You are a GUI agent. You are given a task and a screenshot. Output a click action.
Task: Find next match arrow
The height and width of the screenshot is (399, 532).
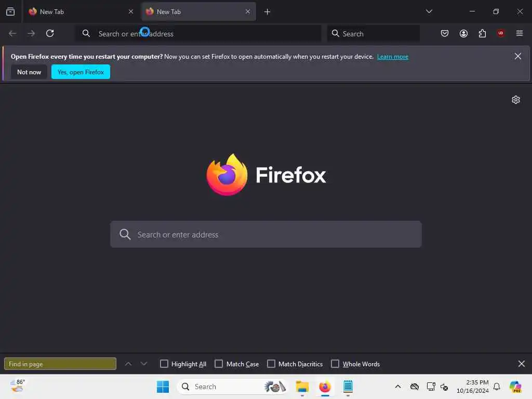tap(144, 364)
